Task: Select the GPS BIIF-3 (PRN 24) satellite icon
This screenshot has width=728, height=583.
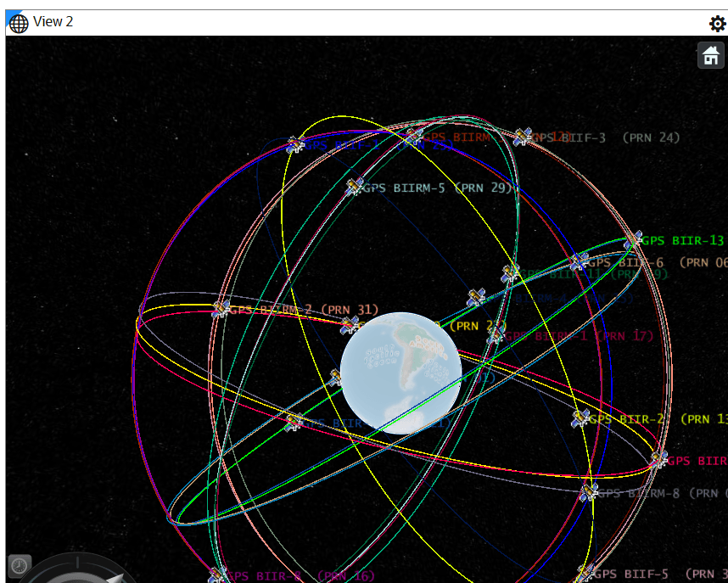Action: pos(524,137)
